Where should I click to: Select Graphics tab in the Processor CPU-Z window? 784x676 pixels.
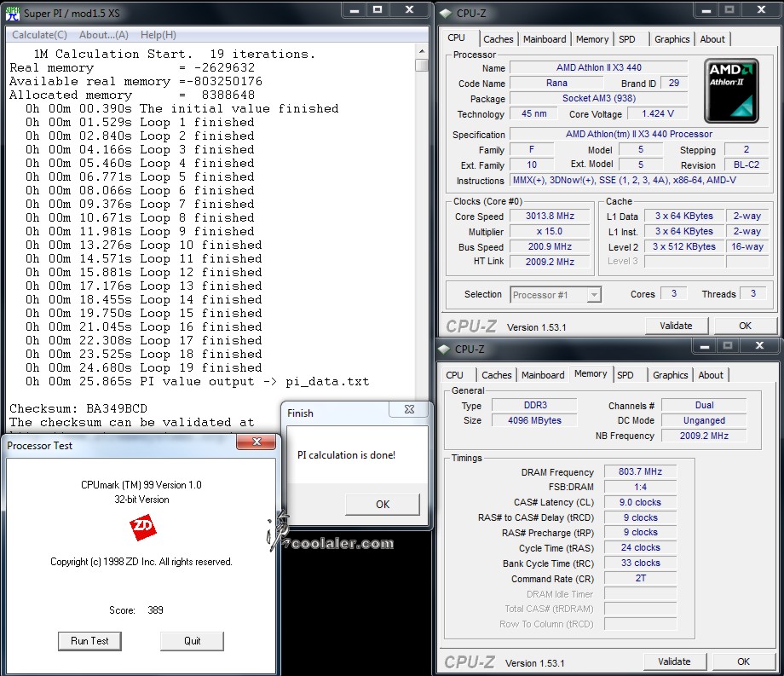pos(672,39)
